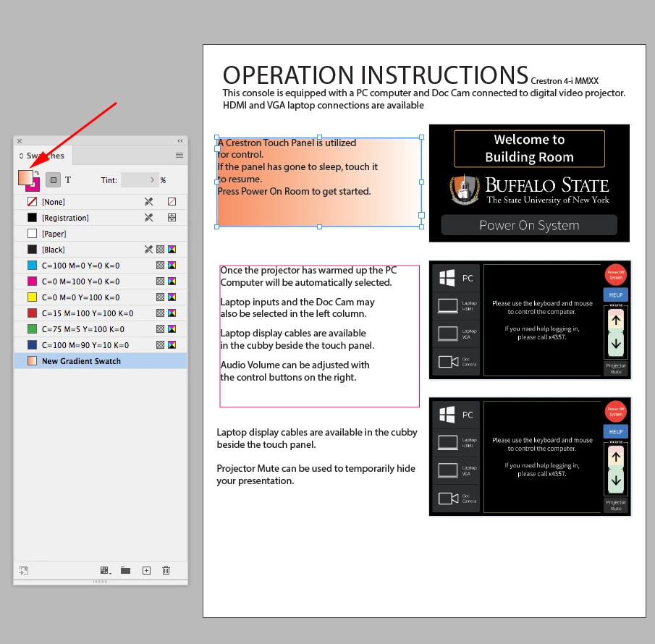This screenshot has width=655, height=644.
Task: Click right-middle handle of selected gradient frame
Action: coord(421,182)
